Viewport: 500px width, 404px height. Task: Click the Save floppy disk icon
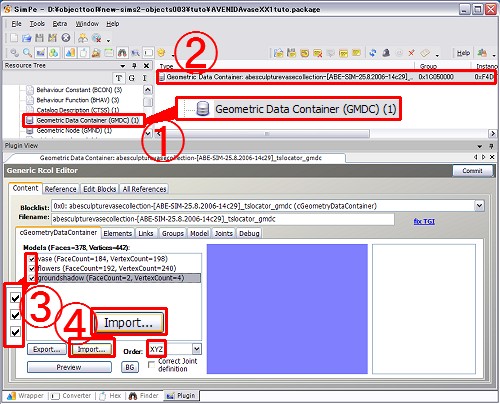(x=39, y=38)
